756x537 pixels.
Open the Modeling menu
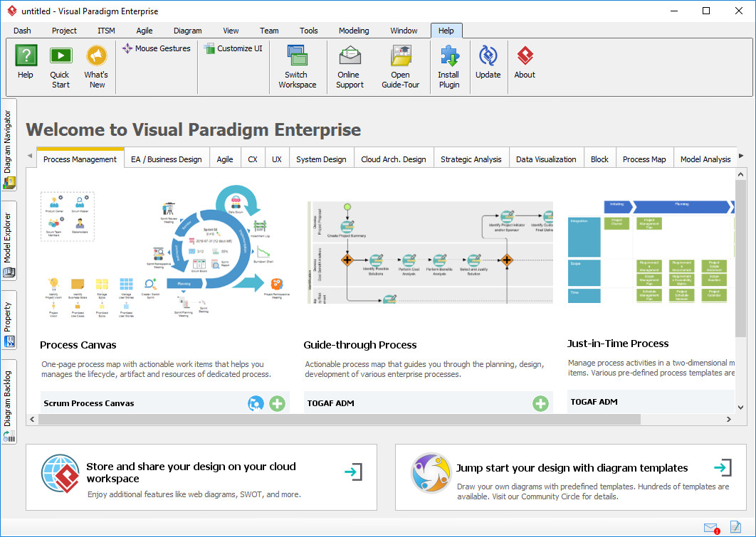(x=353, y=31)
